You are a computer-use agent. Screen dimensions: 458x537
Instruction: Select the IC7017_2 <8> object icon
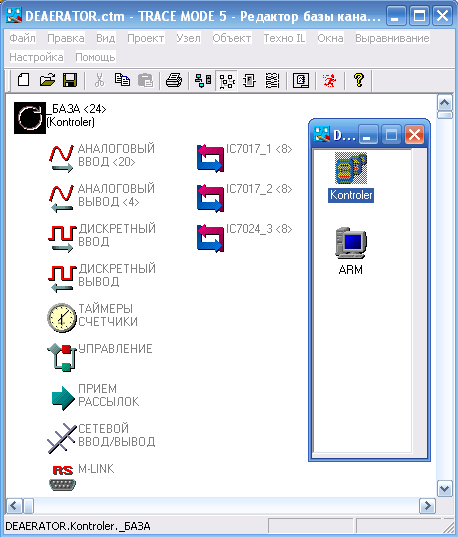pyautogui.click(x=210, y=198)
